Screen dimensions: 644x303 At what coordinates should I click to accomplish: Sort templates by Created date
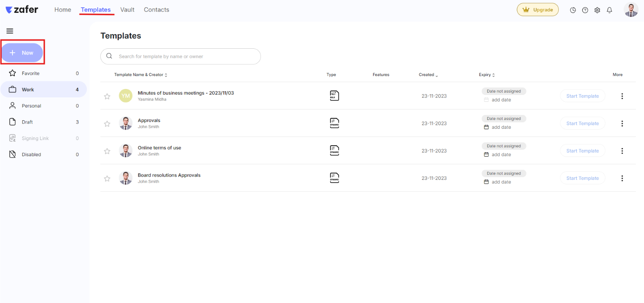[x=428, y=75]
